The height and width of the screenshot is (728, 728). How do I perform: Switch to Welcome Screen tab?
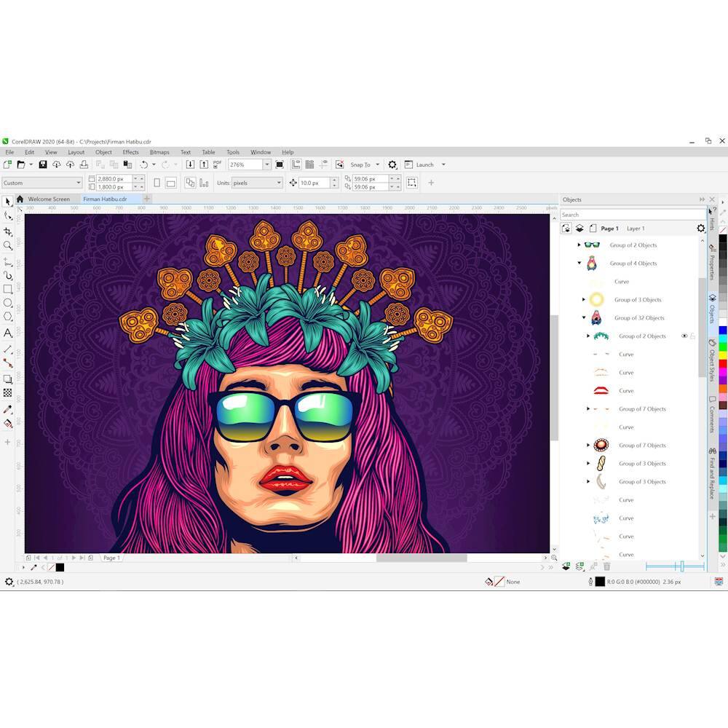tap(49, 199)
